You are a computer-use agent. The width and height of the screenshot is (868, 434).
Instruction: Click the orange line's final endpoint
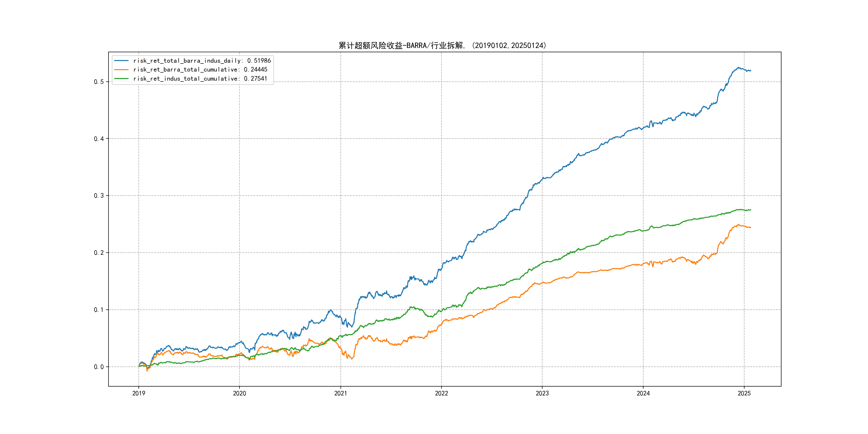(x=750, y=227)
